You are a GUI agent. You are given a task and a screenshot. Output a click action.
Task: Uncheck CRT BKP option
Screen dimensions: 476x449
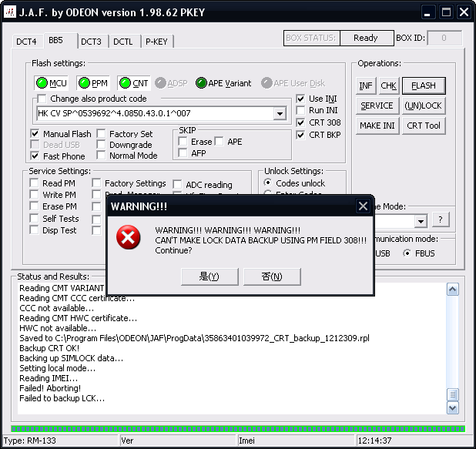point(300,135)
